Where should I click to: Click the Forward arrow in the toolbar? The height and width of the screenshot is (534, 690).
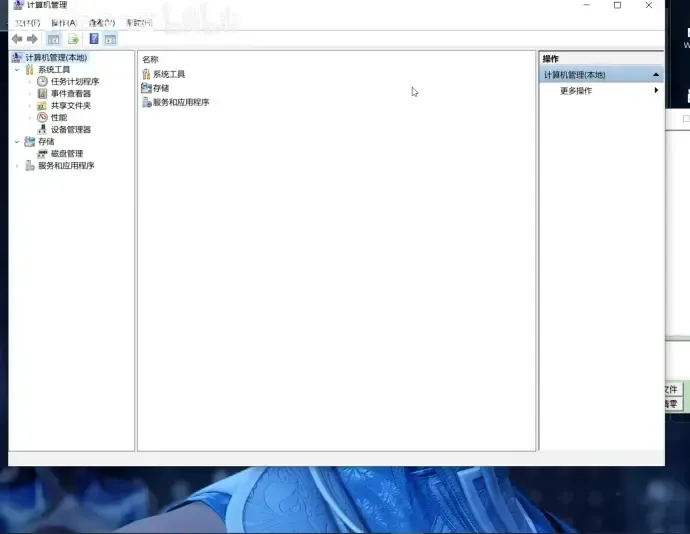32,39
